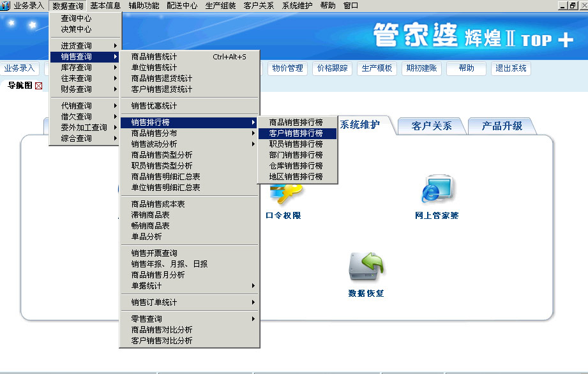This screenshot has width=588, height=374.
Task: Expand the 委外加工查询 submenu
Action: [85, 128]
